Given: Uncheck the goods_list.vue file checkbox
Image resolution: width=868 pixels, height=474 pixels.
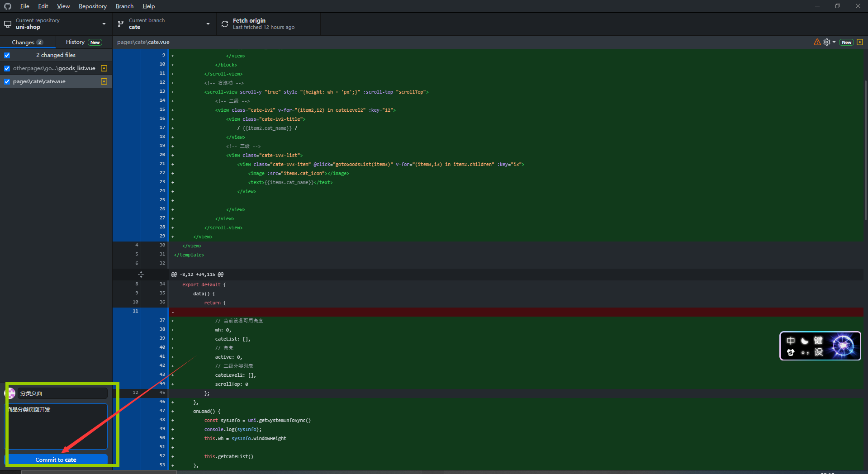Looking at the screenshot, I should pos(7,68).
